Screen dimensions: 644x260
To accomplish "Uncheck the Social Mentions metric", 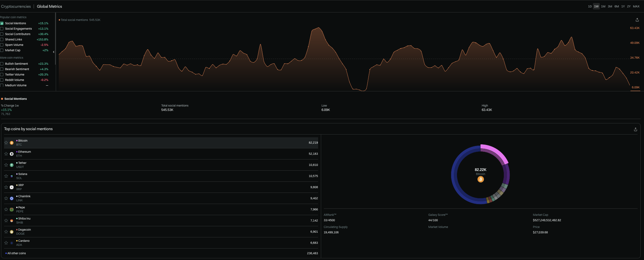I will point(2,23).
